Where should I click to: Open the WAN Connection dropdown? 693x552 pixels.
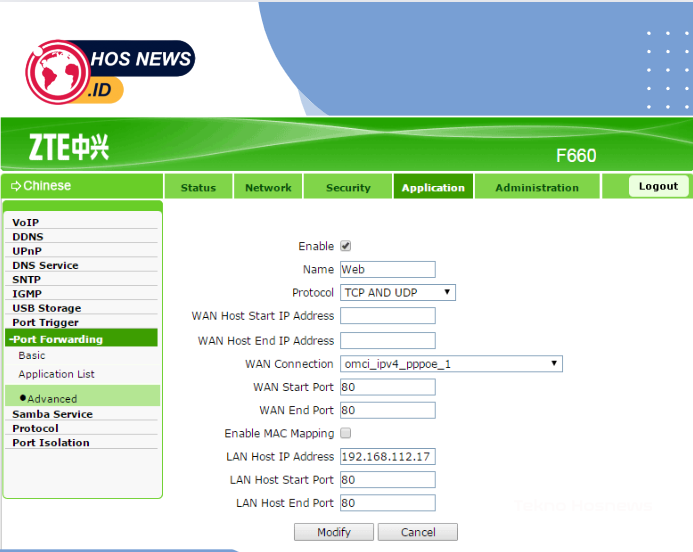(451, 364)
